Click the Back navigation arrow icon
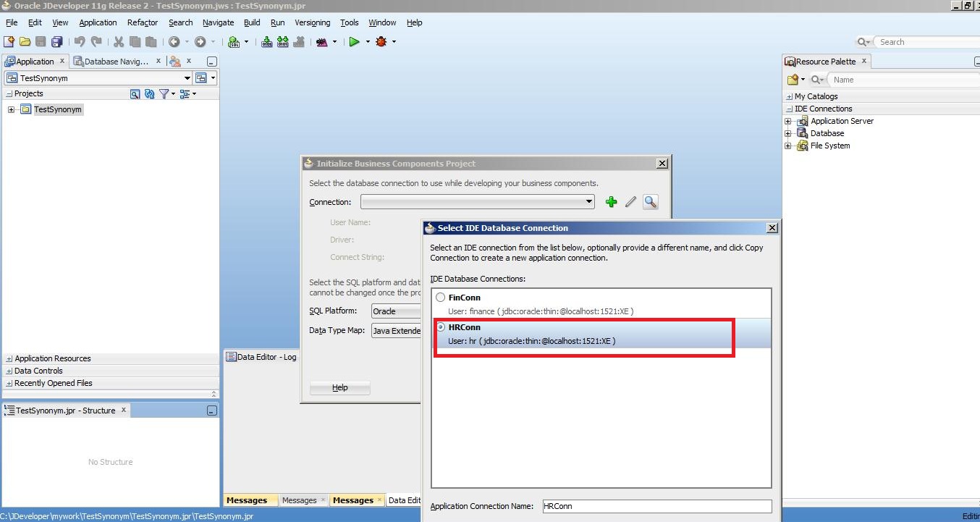This screenshot has height=522, width=980. [x=174, y=42]
